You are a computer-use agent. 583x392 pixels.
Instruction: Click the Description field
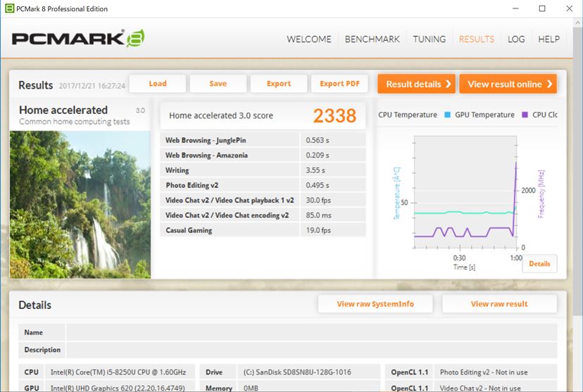coord(312,350)
